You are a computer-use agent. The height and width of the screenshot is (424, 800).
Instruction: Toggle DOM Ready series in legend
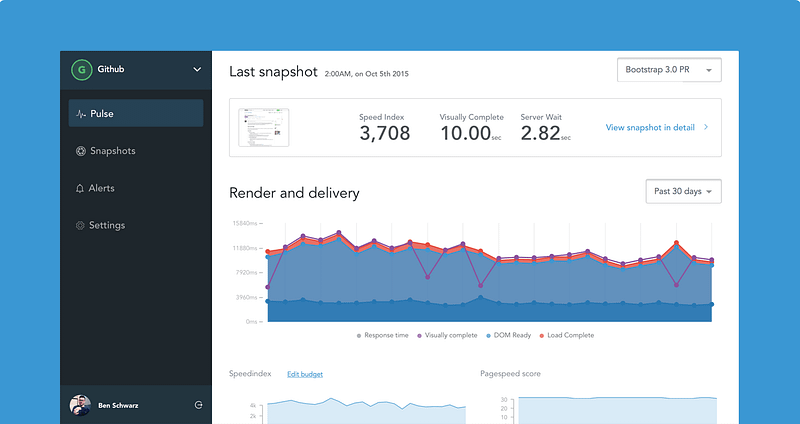(x=508, y=335)
